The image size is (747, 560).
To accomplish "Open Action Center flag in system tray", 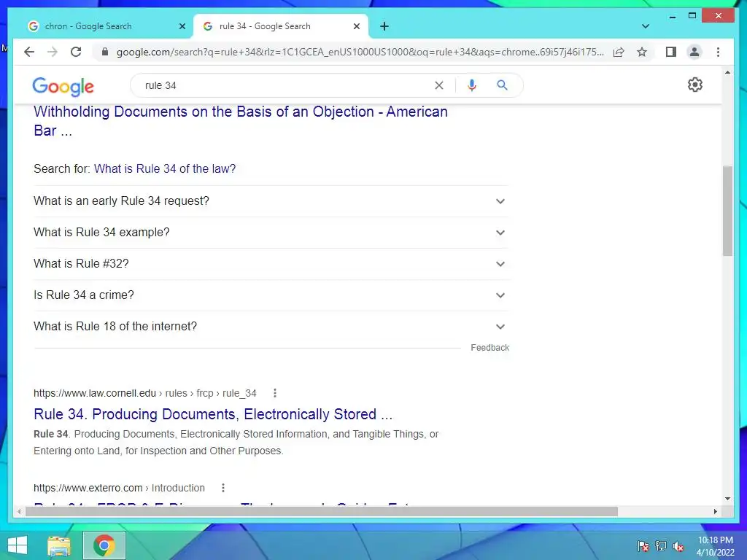I will (x=643, y=546).
